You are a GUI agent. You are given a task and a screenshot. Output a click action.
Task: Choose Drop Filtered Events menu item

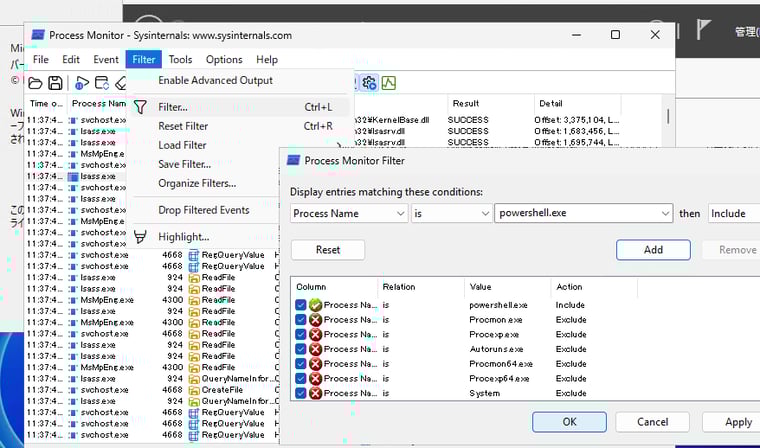[204, 210]
